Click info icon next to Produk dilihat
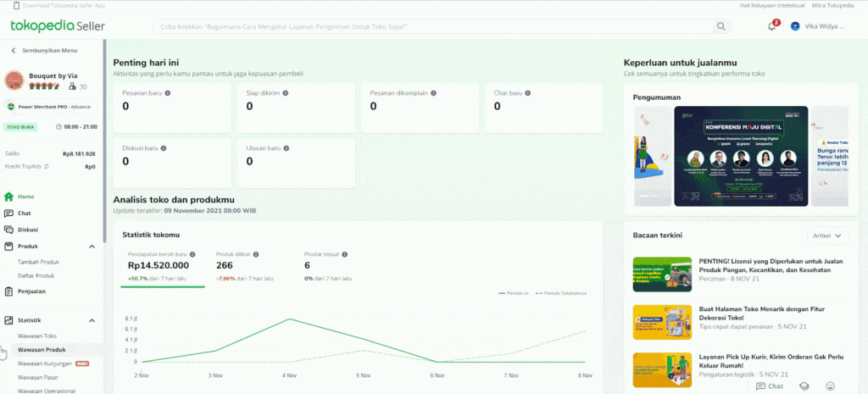The height and width of the screenshot is (394, 868). point(256,254)
